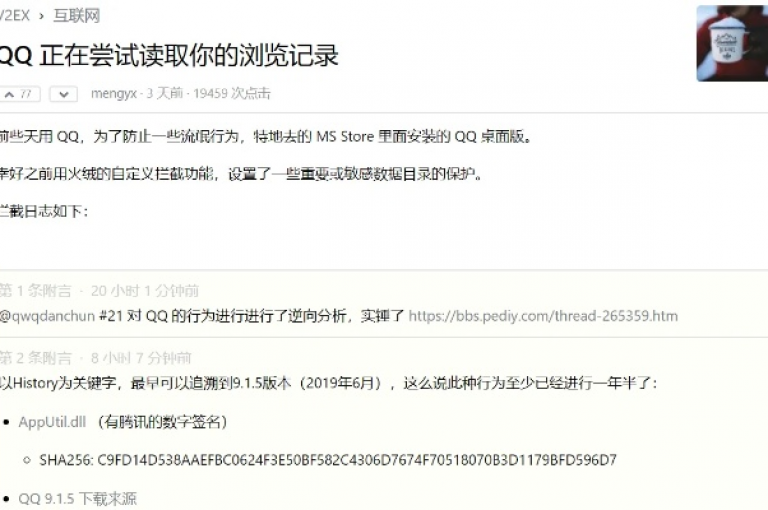
Task: Click the 19459 次点击 view count
Action: [232, 93]
